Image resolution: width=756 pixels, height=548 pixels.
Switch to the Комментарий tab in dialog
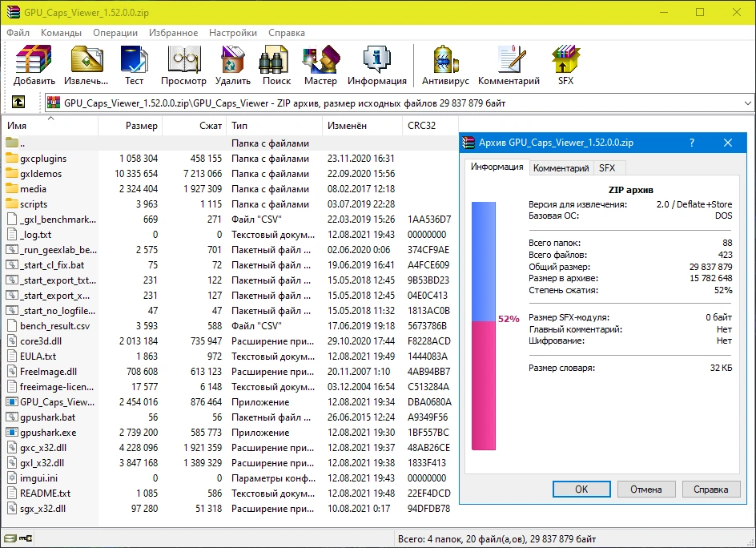(x=561, y=168)
